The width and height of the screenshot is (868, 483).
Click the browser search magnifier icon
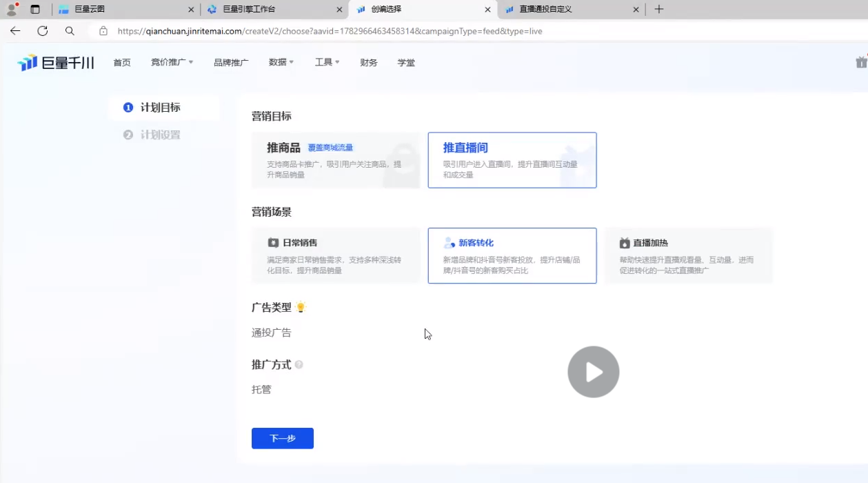(70, 31)
